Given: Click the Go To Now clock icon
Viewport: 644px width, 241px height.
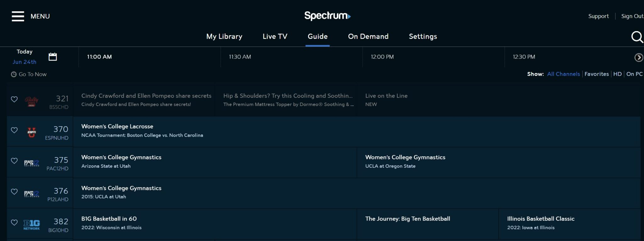Looking at the screenshot, I should point(14,74).
